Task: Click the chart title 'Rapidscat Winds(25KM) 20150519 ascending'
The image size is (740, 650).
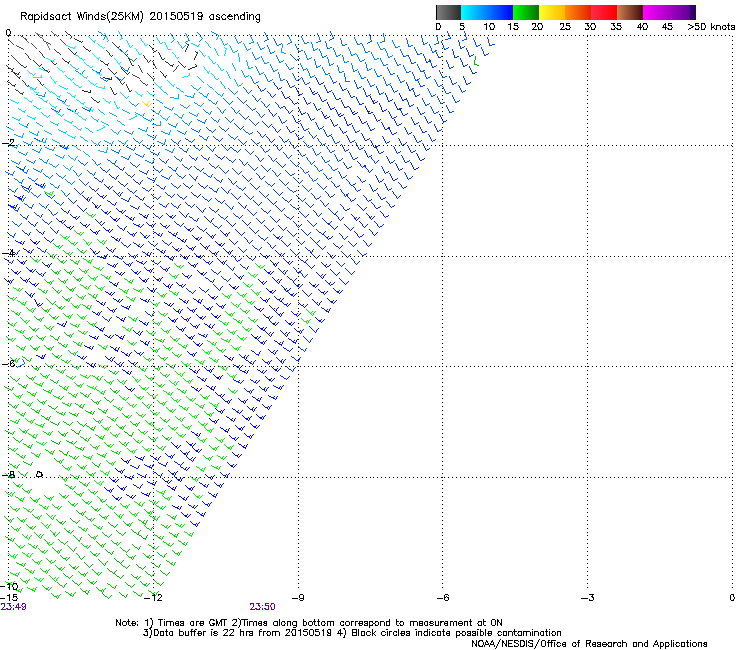Action: [140, 17]
